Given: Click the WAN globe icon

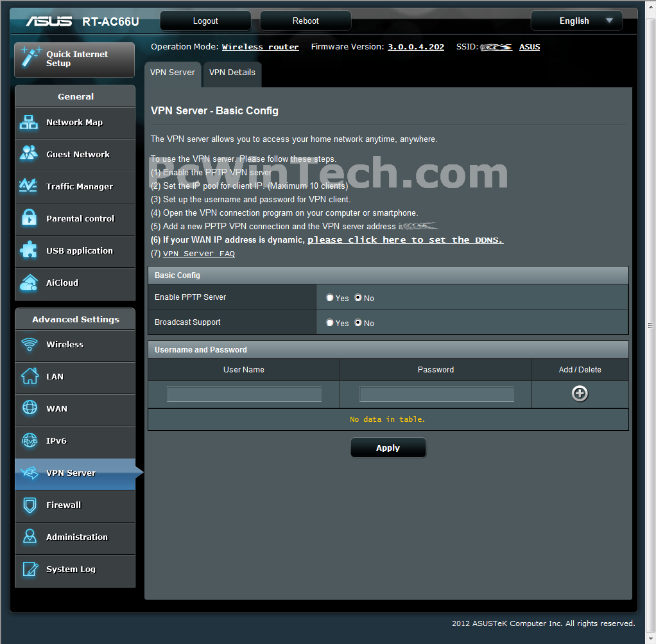Looking at the screenshot, I should [x=30, y=408].
